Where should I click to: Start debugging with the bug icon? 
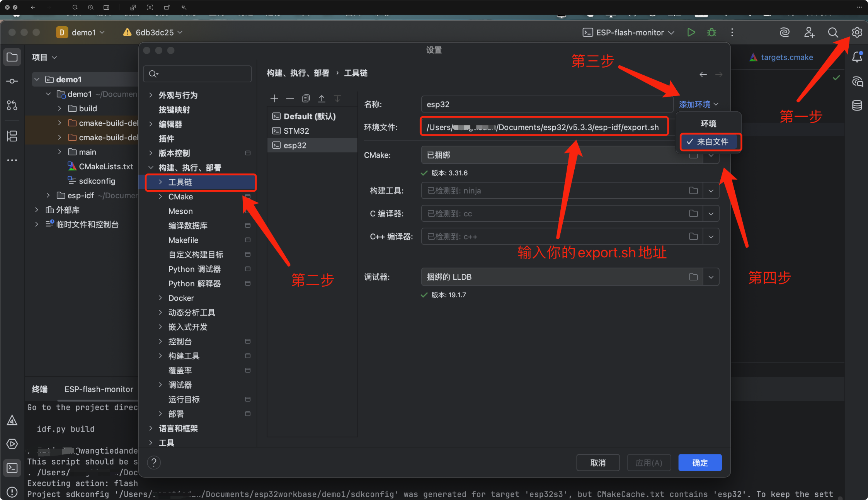pos(711,32)
